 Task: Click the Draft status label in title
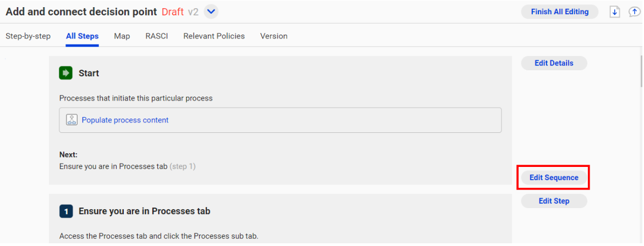click(173, 12)
